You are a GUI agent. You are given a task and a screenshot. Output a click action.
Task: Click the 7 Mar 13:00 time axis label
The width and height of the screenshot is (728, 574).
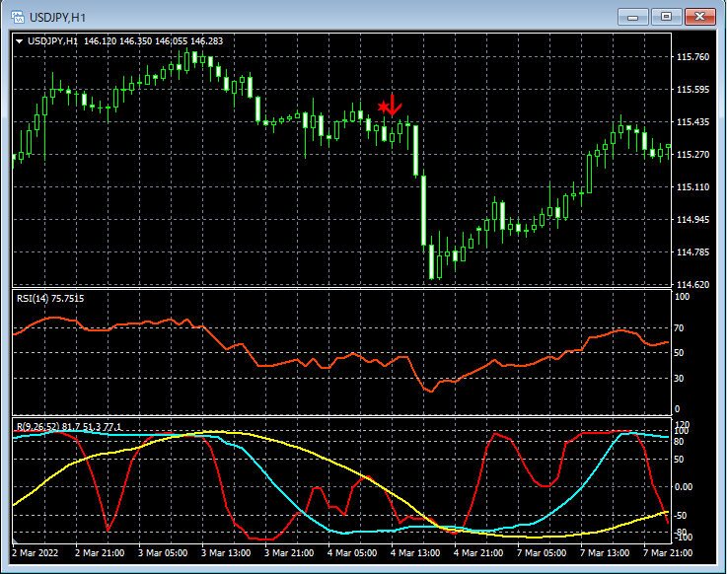tap(605, 553)
